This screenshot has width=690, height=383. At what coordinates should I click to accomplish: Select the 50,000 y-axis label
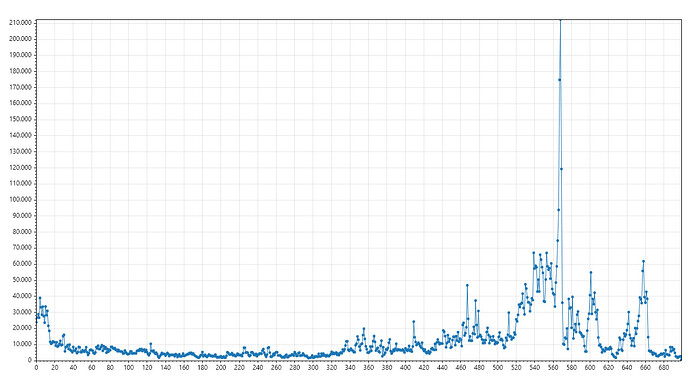[x=21, y=280]
